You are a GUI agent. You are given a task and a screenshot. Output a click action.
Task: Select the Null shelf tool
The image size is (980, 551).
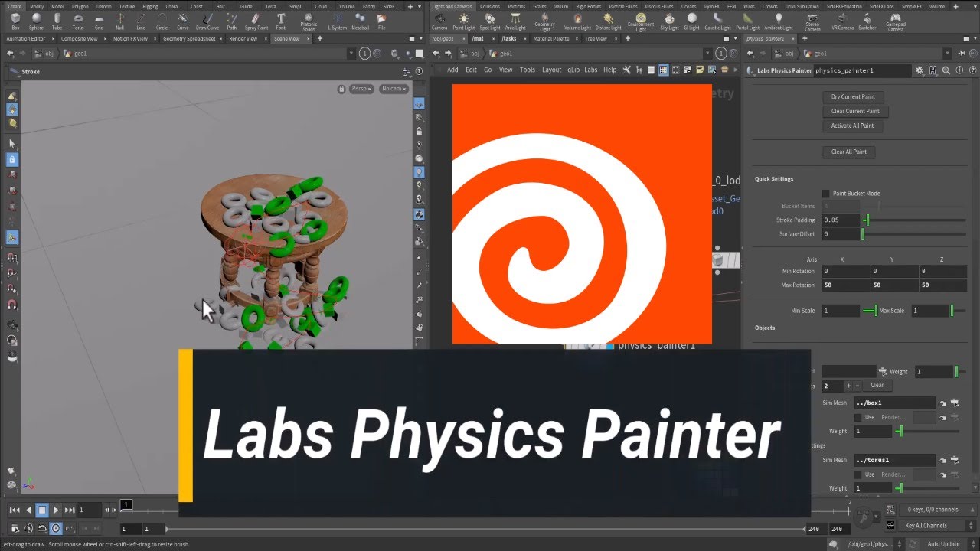[x=119, y=21]
